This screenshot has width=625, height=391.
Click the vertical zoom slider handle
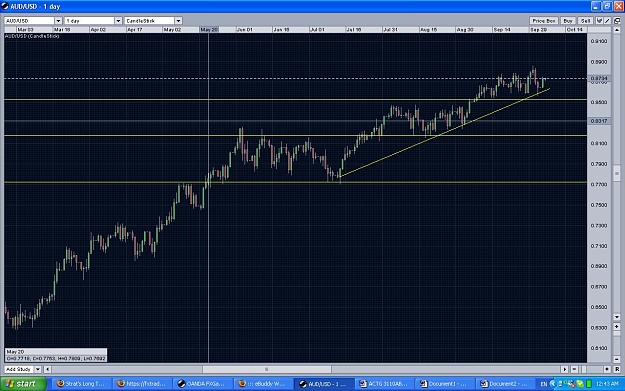pos(617,334)
